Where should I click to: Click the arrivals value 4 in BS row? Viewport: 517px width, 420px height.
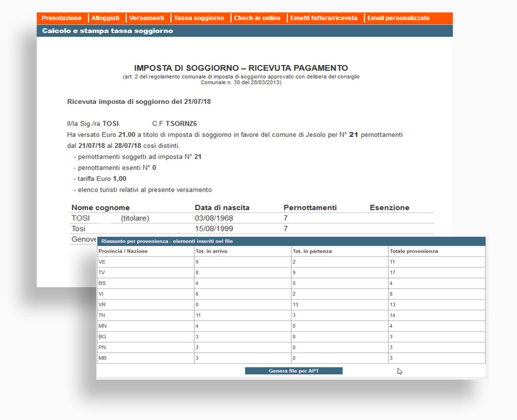197,283
